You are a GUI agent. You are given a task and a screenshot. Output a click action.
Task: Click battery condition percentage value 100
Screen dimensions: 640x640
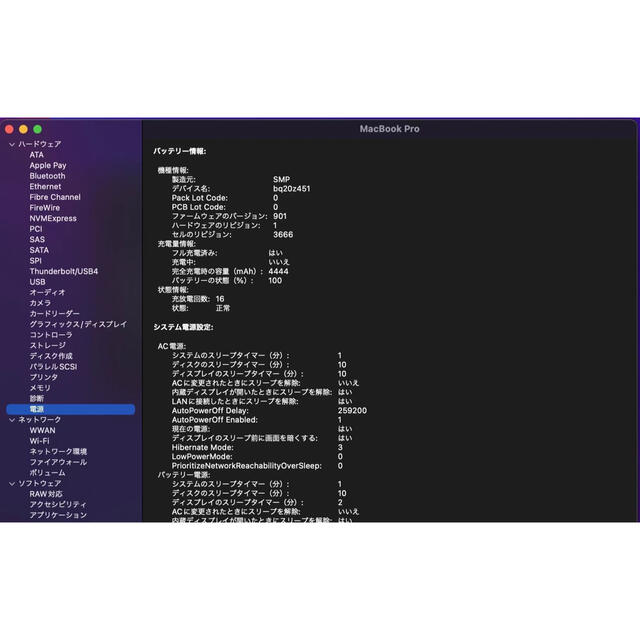pos(275,281)
